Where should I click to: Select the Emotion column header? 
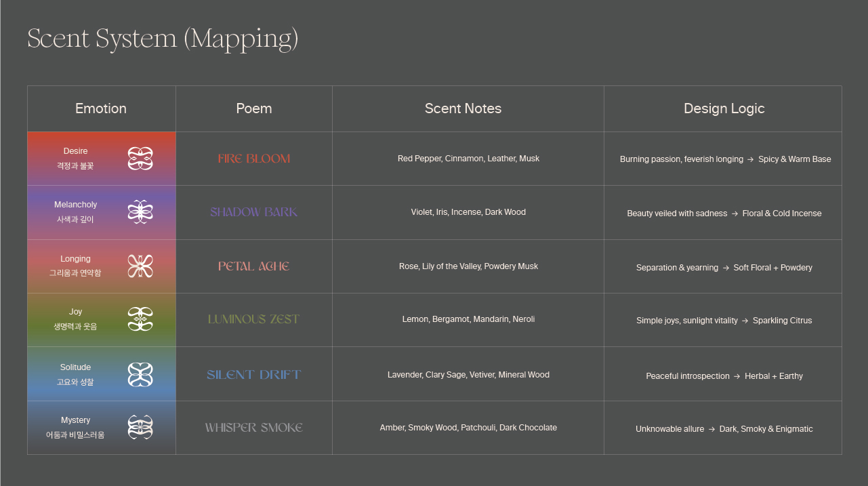pos(101,108)
